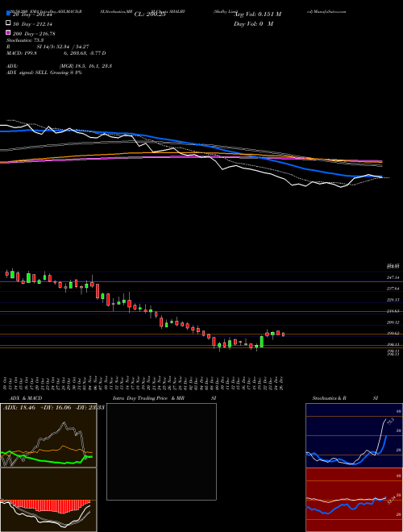This screenshot has height=532, width=403.
Task: Click the 'Intra Day Trading Price & MRSI' title
Action: 165,398
